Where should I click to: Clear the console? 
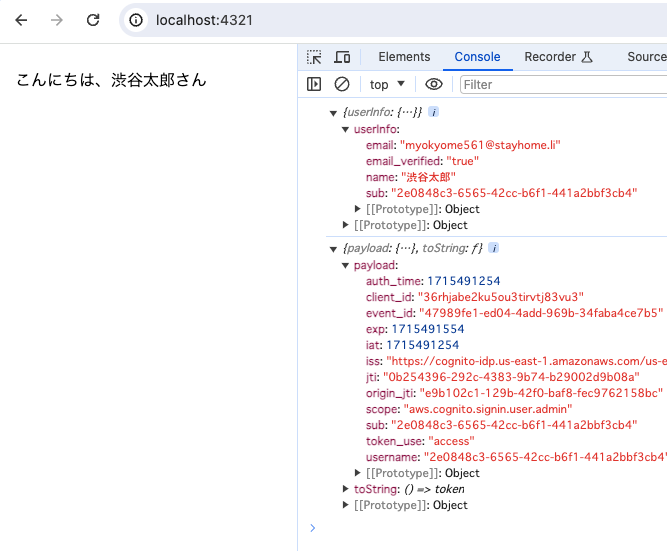pyautogui.click(x=342, y=84)
